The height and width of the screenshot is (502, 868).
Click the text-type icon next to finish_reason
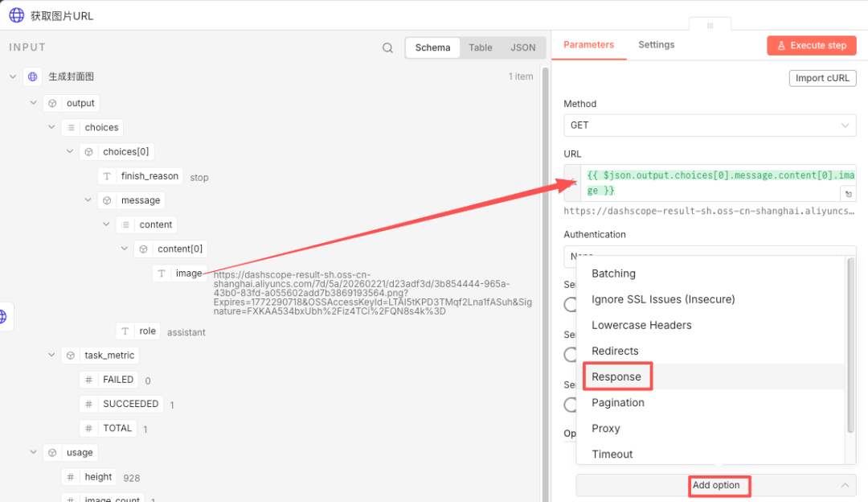tap(107, 176)
